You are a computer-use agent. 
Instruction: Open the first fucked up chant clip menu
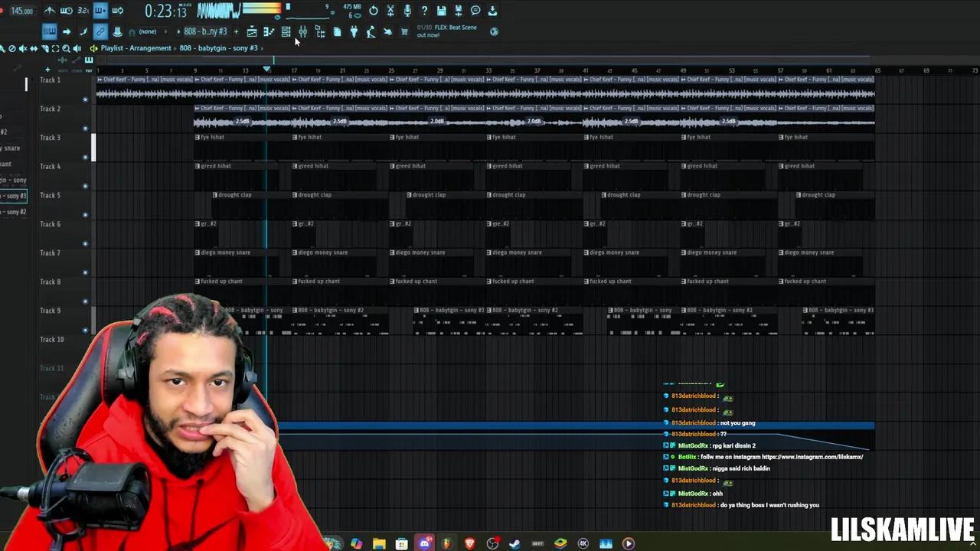[198, 282]
